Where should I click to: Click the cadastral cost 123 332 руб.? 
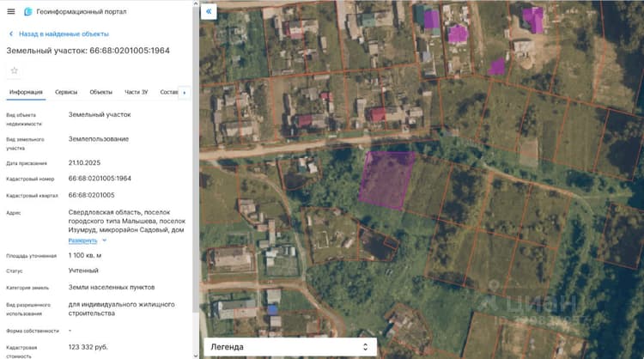(x=88, y=347)
